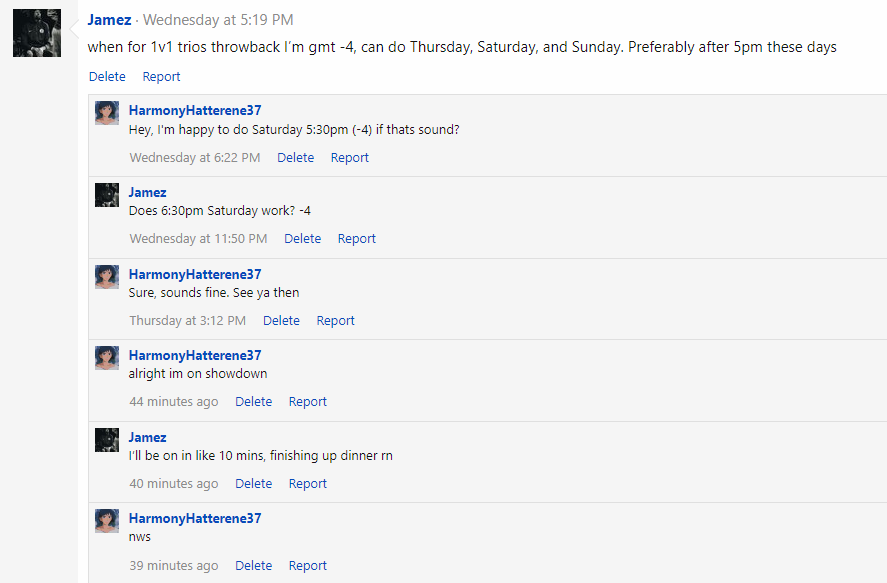The image size is (887, 583).
Task: Click Jamez's large profile avatar
Action: pyautogui.click(x=37, y=33)
